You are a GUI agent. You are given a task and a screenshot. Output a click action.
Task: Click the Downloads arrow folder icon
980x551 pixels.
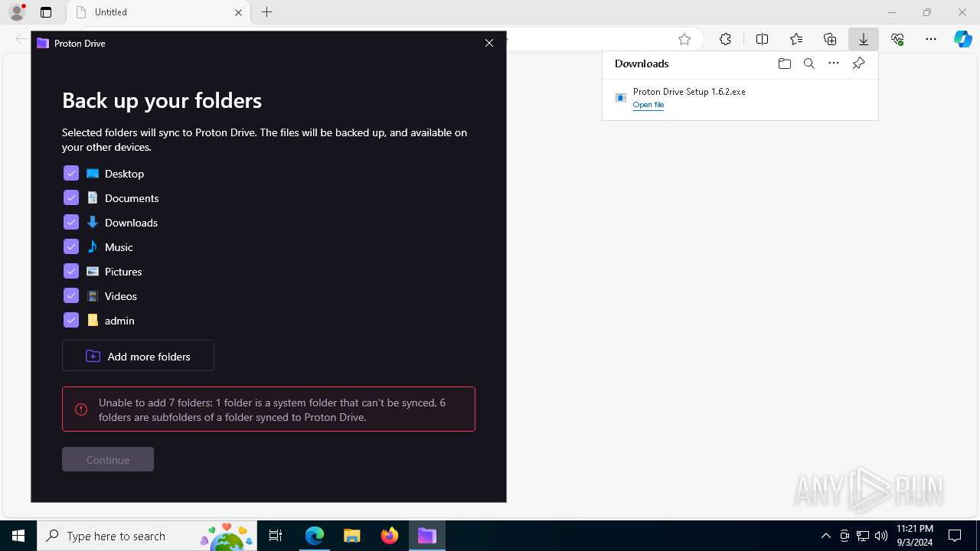coord(93,222)
